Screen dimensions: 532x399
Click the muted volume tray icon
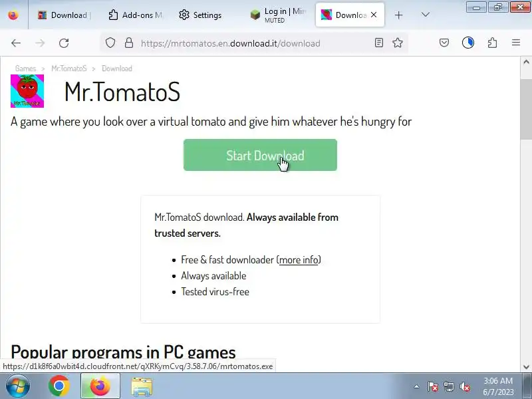click(464, 386)
